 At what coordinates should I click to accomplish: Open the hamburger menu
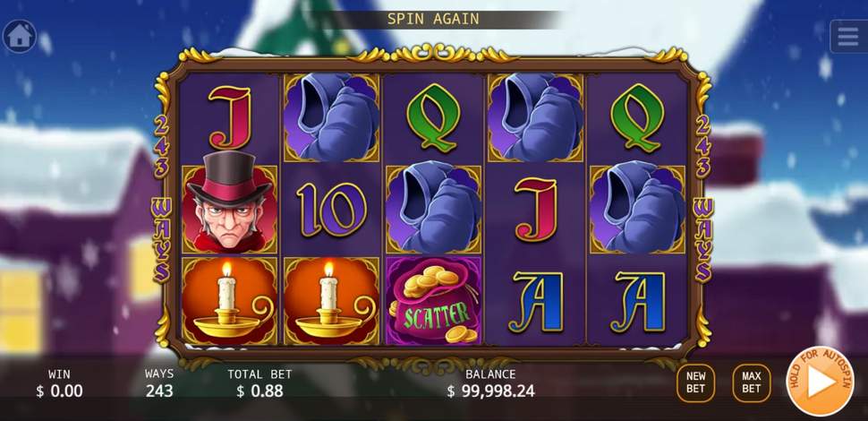[848, 37]
